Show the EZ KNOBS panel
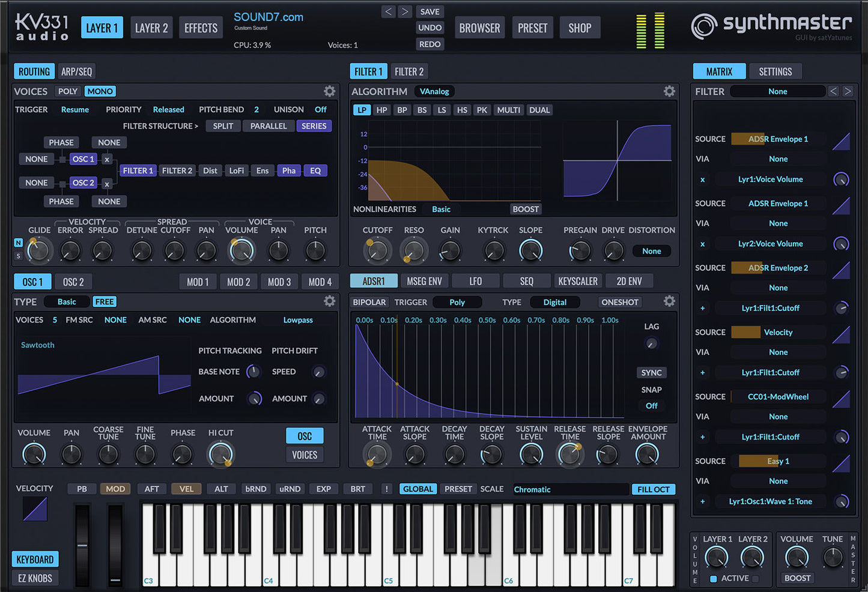The width and height of the screenshot is (868, 592). [35, 578]
